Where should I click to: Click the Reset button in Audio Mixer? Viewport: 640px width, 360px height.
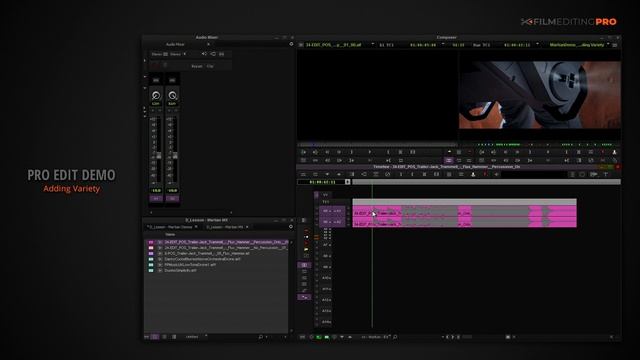pos(197,66)
